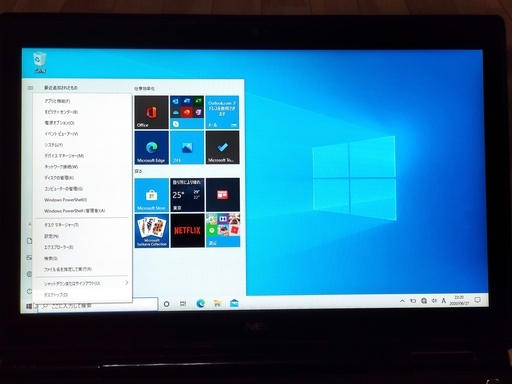Open the Microsoft To Do tile
The width and height of the screenshot is (512, 384).
222,148
